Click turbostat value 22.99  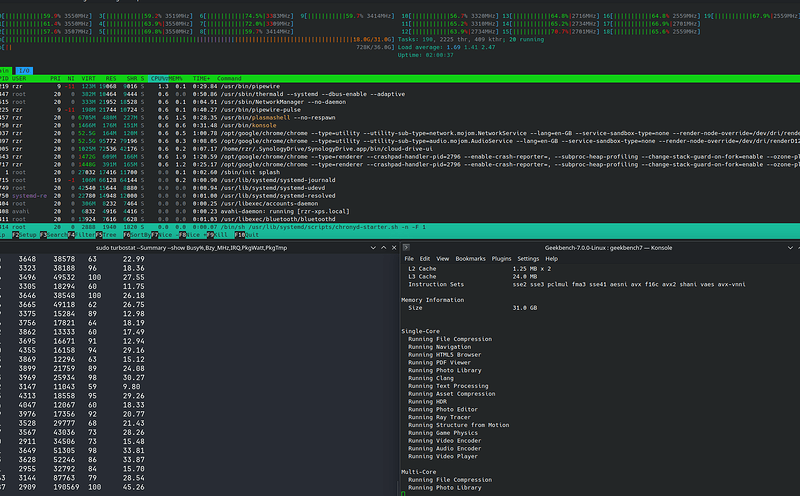134,259
